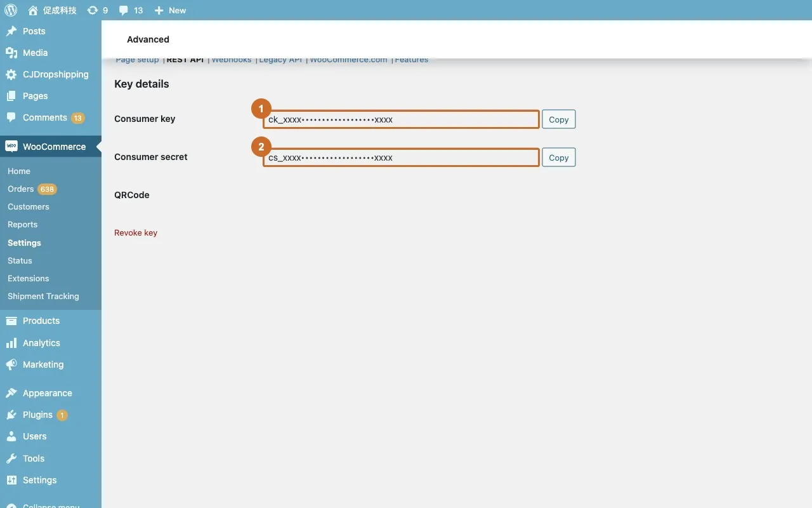The image size is (812, 508).
Task: Open Products box icon in sidebar
Action: point(11,321)
